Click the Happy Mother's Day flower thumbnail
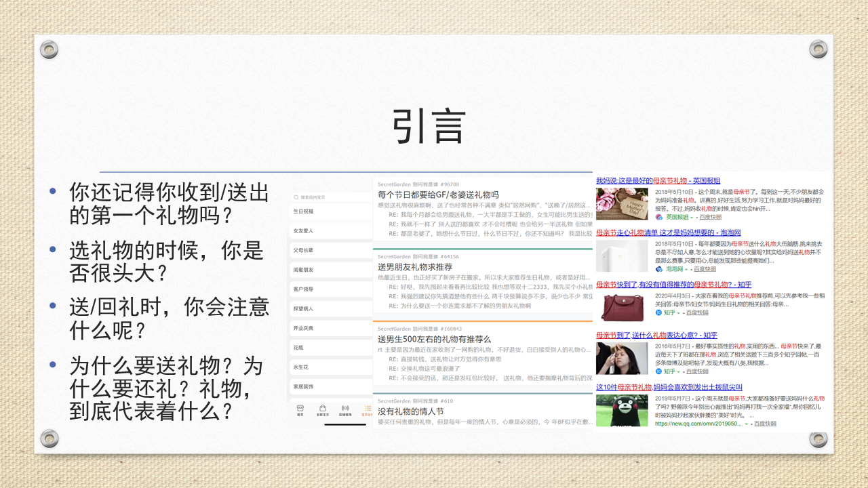The image size is (868, 488). pyautogui.click(x=622, y=204)
